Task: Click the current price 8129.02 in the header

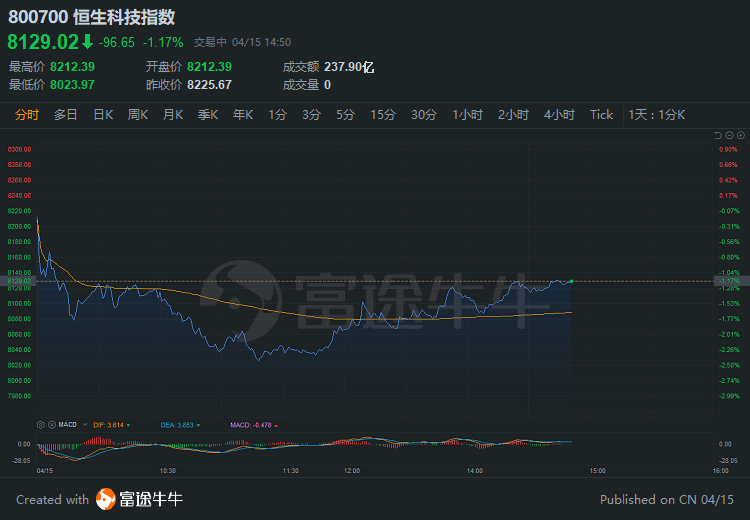Action: click(x=43, y=42)
